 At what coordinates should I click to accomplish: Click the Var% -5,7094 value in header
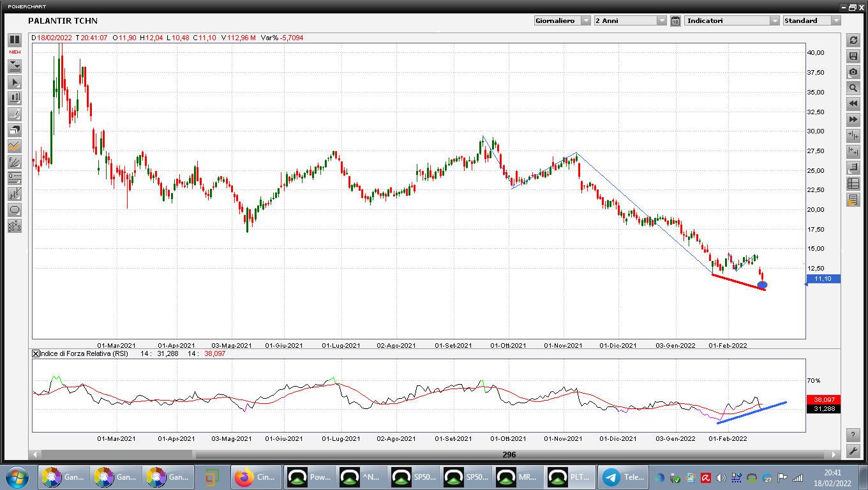[x=281, y=38]
